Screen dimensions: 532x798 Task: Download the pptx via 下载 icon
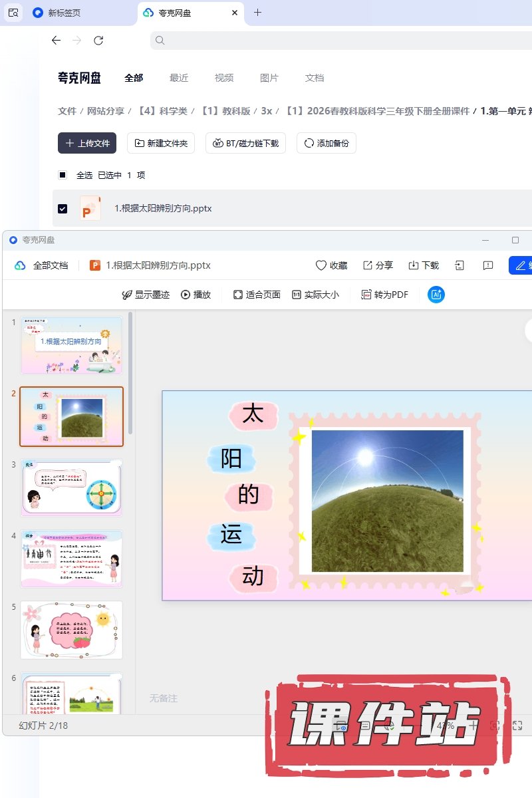point(414,265)
